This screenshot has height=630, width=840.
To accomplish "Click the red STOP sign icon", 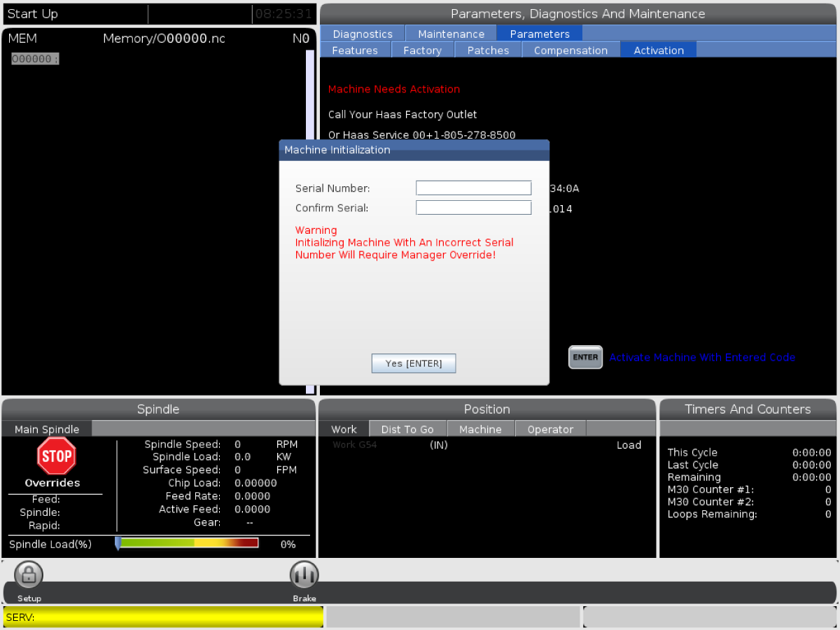I will click(57, 456).
